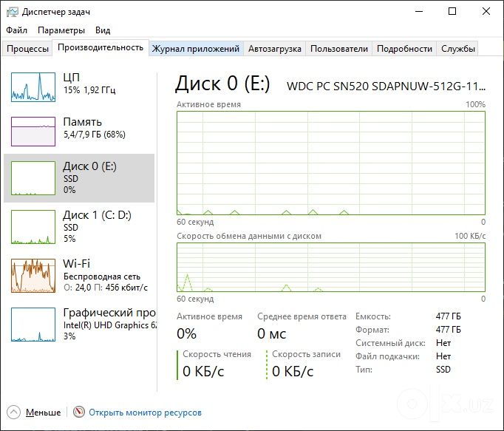Switch to the Службы tab
Viewport: 504px width, 431px height.
pos(457,49)
